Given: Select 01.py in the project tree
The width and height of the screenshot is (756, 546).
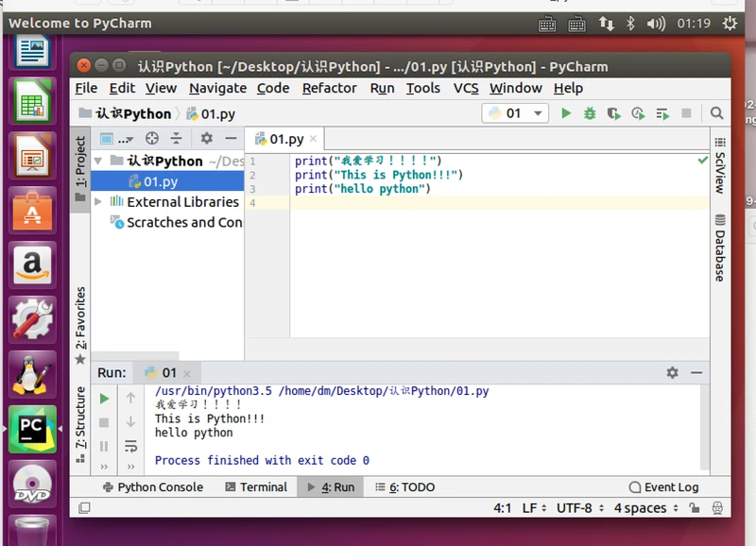Looking at the screenshot, I should tap(161, 181).
